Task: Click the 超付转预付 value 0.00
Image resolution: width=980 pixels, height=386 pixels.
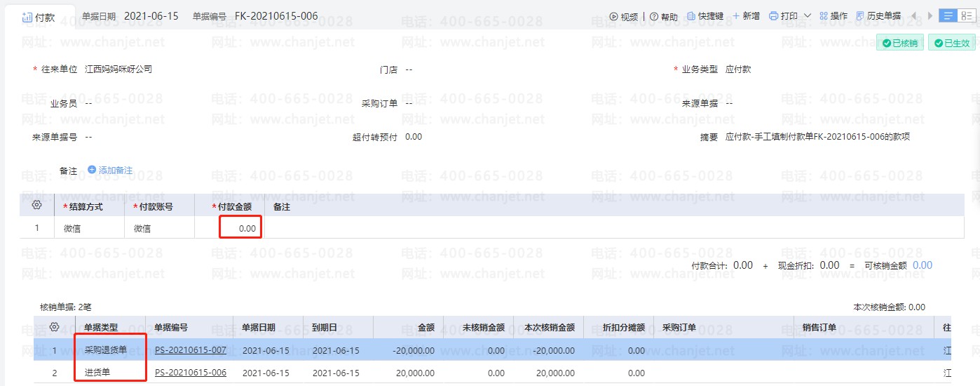Action: click(414, 137)
